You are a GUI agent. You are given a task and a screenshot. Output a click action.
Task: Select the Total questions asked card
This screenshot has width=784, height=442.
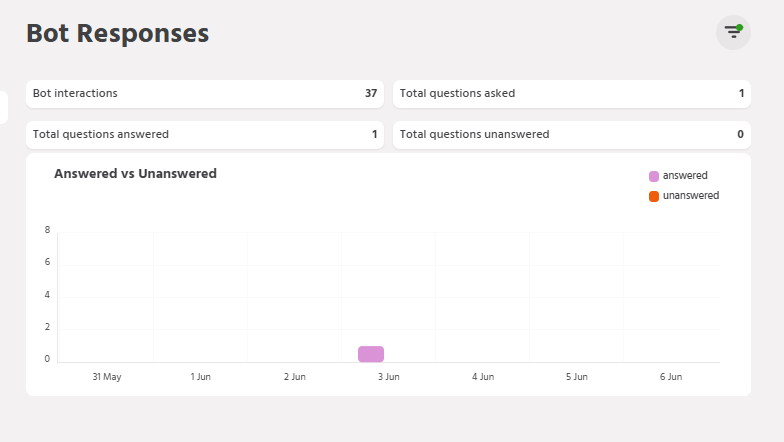pos(571,94)
